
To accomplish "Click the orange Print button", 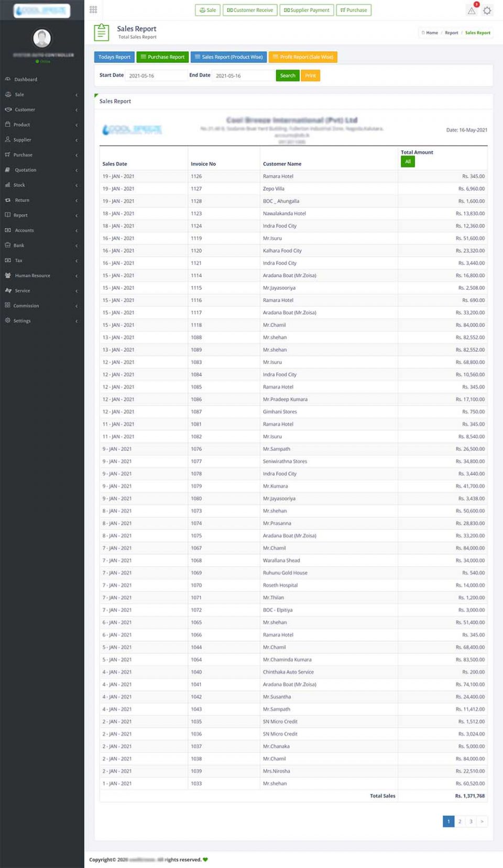I will point(310,75).
